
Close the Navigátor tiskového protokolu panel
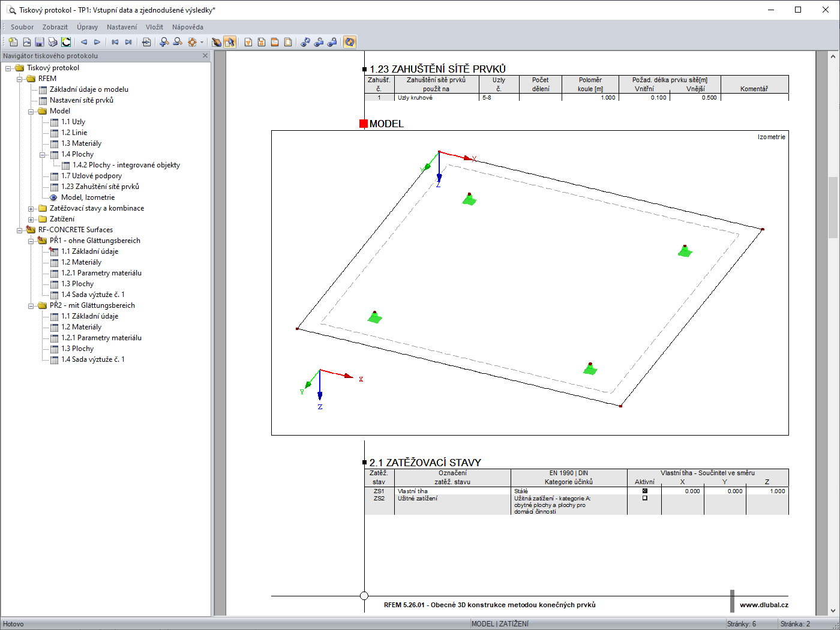click(205, 56)
